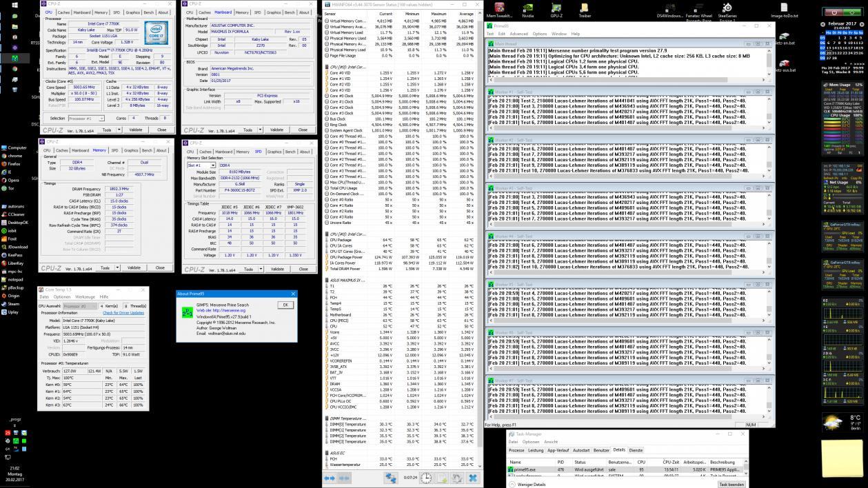This screenshot has height=488, width=868.
Task: Select prime95.exe row in Task-Manager
Action: click(x=626, y=469)
